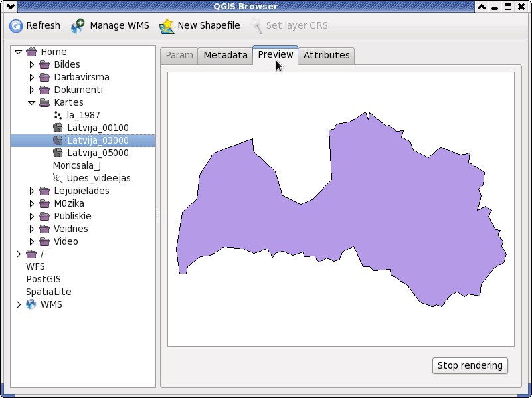Expand the WMS node
Screen dimensions: 532x398
pyautogui.click(x=19, y=304)
